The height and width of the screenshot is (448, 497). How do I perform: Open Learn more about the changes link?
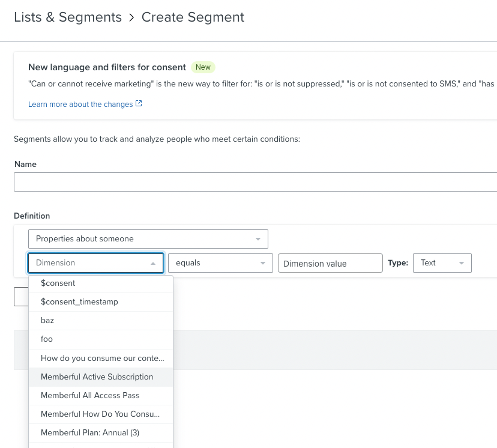pos(80,104)
